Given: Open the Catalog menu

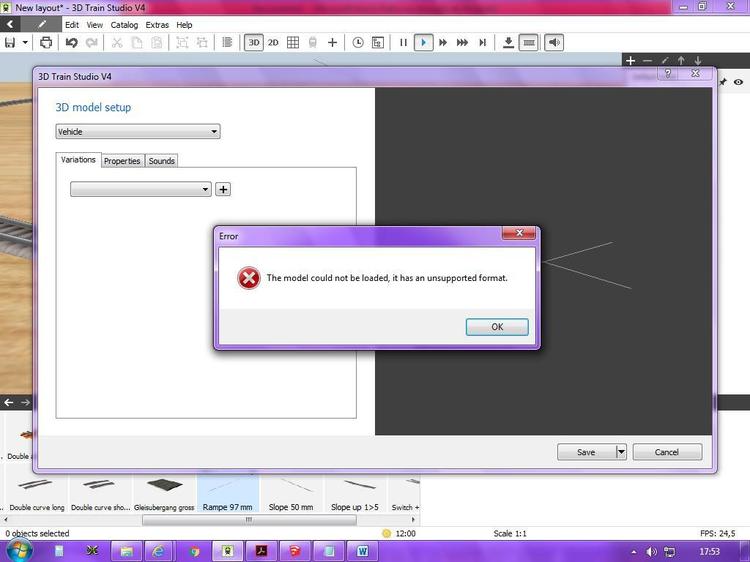Looking at the screenshot, I should (x=124, y=25).
